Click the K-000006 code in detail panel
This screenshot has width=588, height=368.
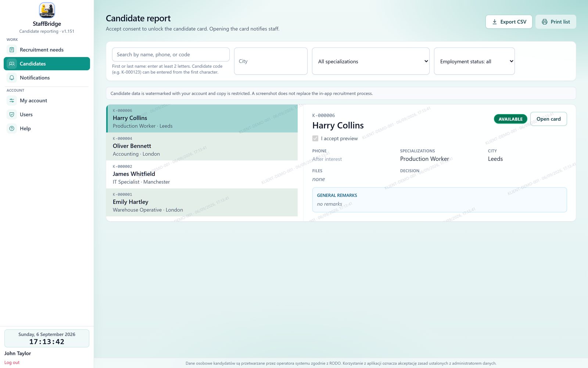[x=323, y=116]
